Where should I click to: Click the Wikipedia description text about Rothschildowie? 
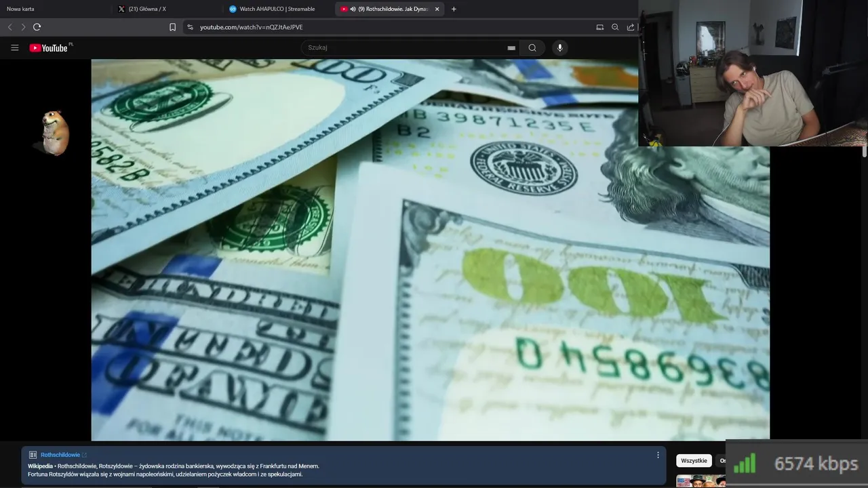click(174, 470)
